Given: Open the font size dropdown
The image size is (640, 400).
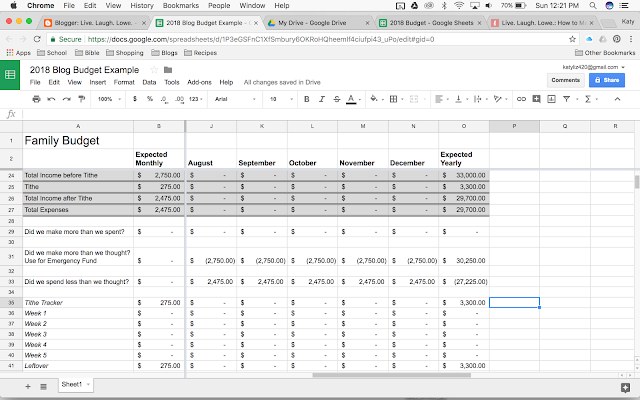Looking at the screenshot, I should point(281,99).
